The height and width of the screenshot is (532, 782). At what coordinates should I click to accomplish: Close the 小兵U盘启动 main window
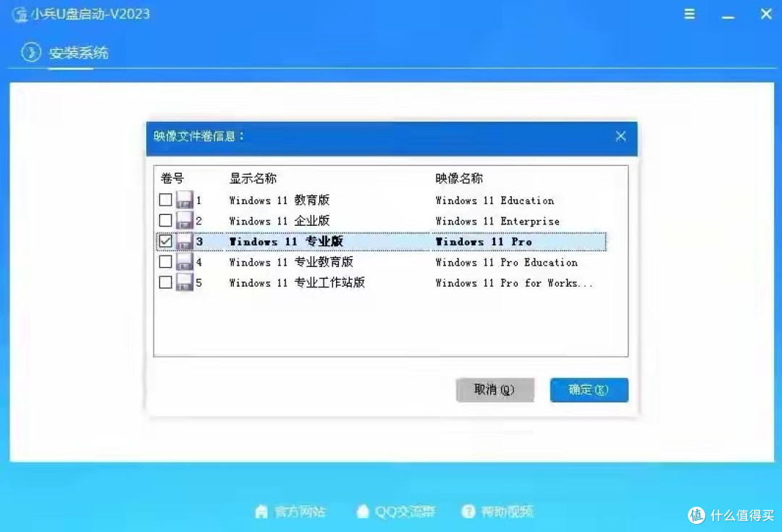(766, 14)
